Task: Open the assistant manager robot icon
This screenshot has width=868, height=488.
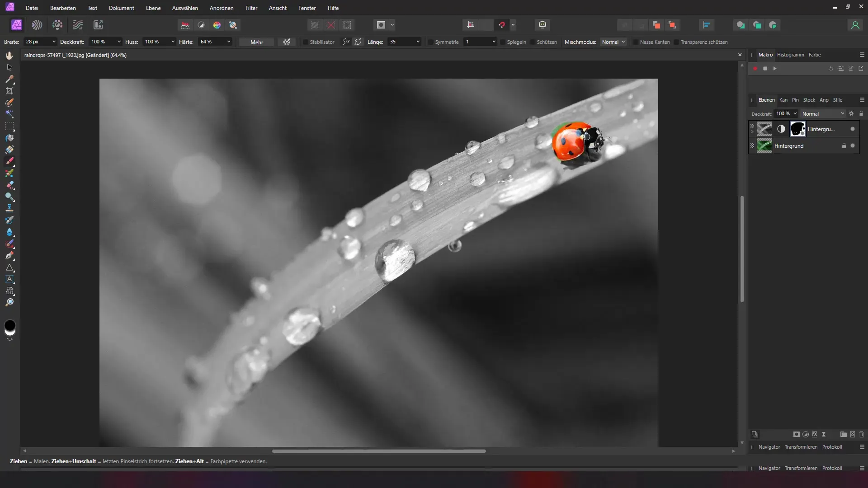Action: tap(542, 25)
